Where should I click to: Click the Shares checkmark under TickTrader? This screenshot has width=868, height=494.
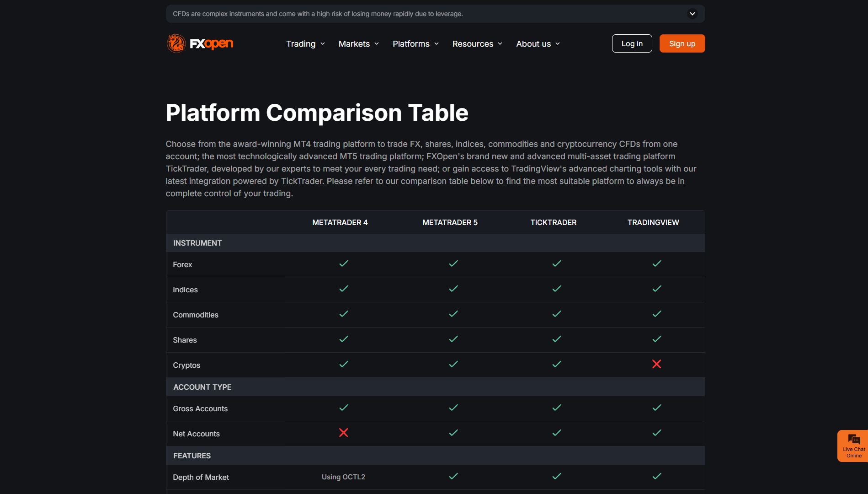(556, 339)
